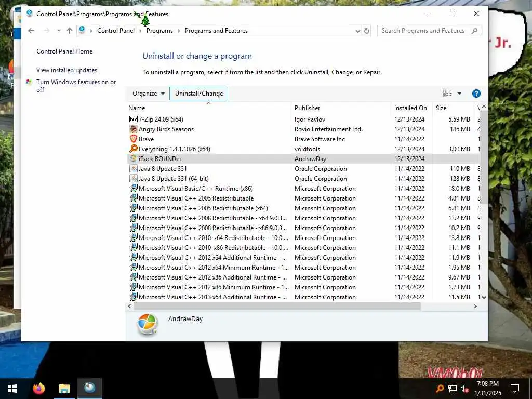The width and height of the screenshot is (532, 399).
Task: Sort by the Publisher column header
Action: pos(341,108)
